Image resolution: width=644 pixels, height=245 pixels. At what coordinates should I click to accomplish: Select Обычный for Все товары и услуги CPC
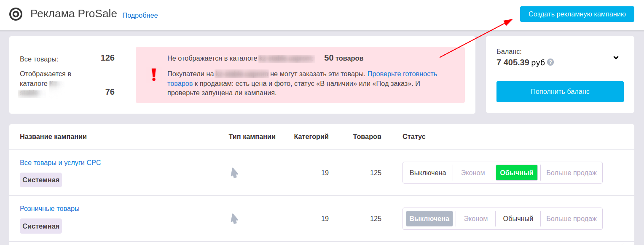coord(517,173)
